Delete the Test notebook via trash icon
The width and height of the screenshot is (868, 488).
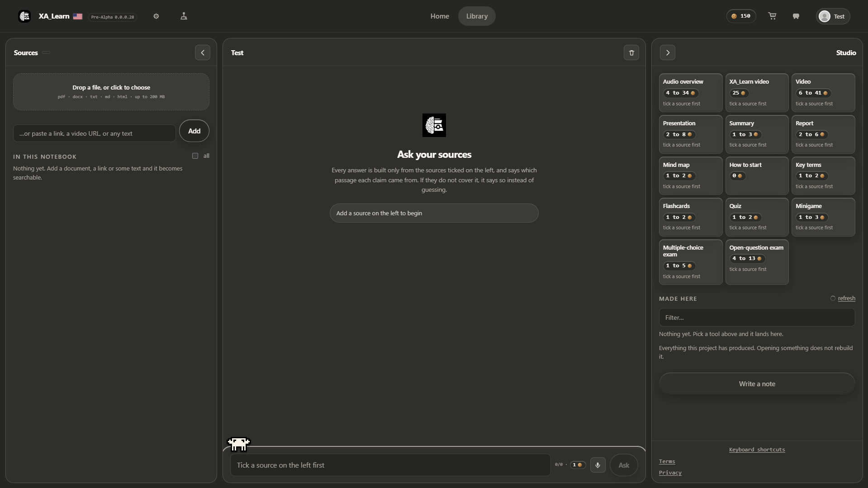(x=631, y=52)
